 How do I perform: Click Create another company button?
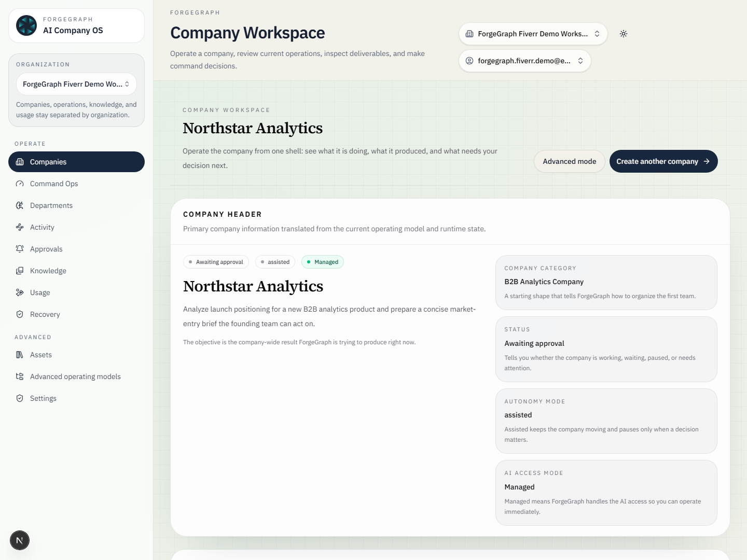[663, 161]
